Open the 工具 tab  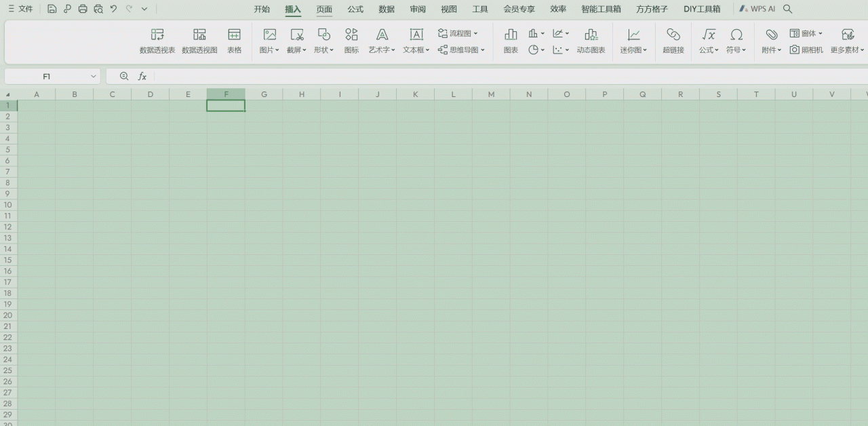coord(480,9)
